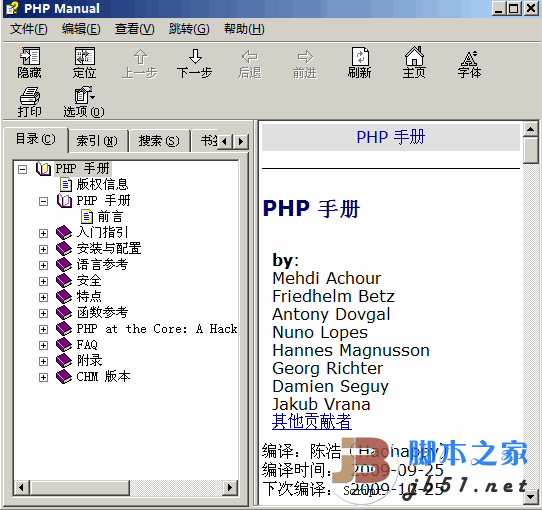The height and width of the screenshot is (510, 542).
Task: Collapse the nested PHP 手册 sub-node
Action: [43, 202]
